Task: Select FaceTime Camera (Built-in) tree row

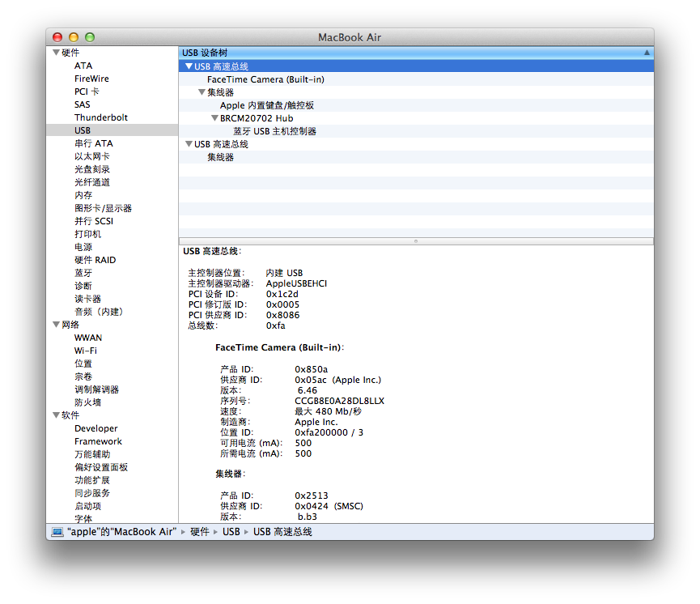Action: coord(416,79)
